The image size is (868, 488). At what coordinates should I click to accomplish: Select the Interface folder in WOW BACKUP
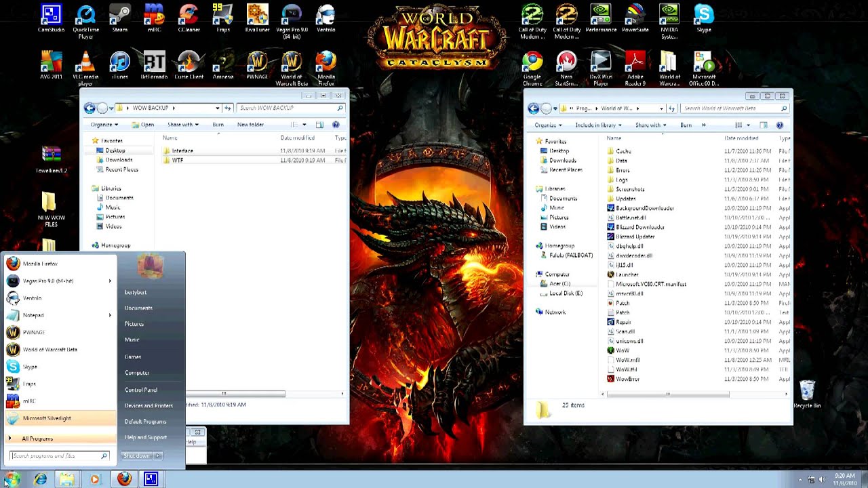click(x=182, y=150)
